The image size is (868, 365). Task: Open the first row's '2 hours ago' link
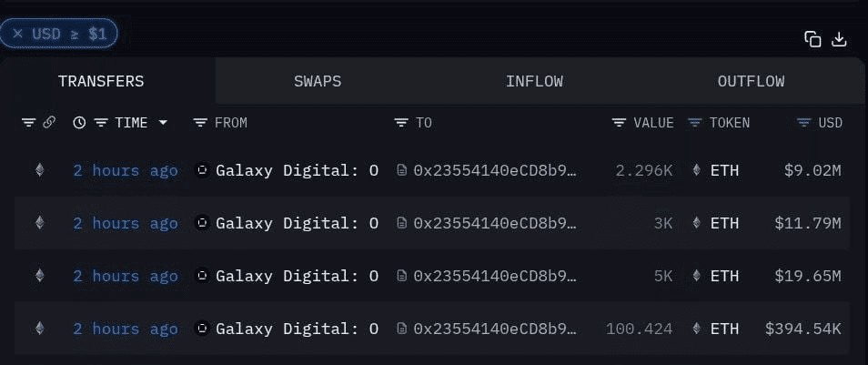coord(126,170)
